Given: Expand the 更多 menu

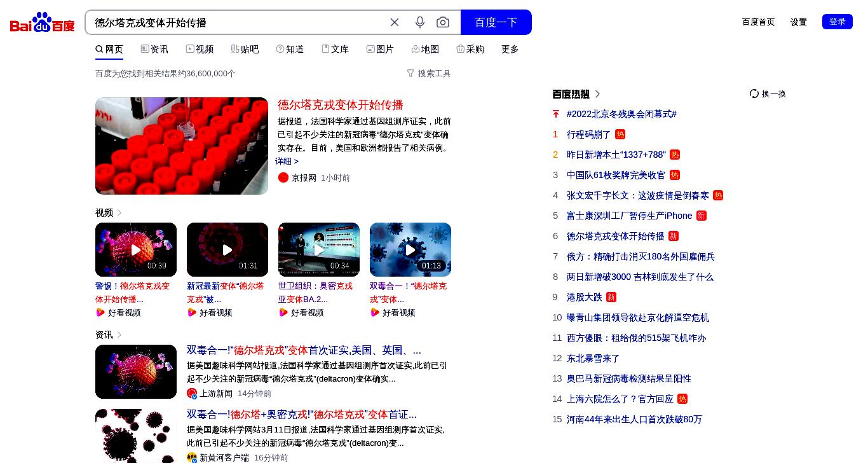Looking at the screenshot, I should pos(510,49).
